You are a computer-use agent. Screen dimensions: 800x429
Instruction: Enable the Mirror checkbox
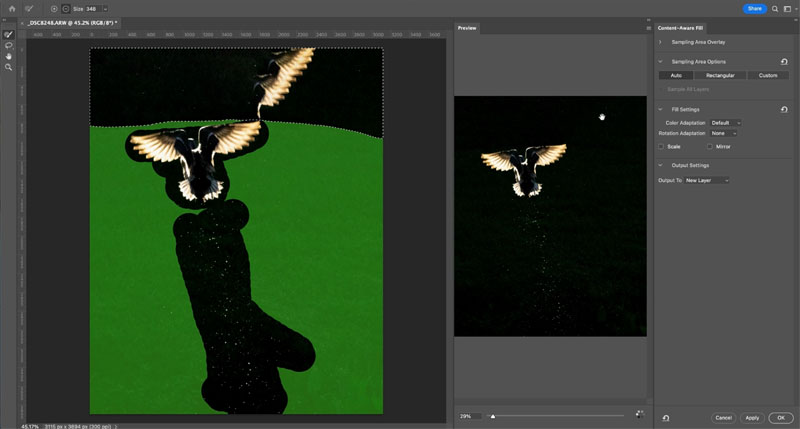click(x=709, y=146)
